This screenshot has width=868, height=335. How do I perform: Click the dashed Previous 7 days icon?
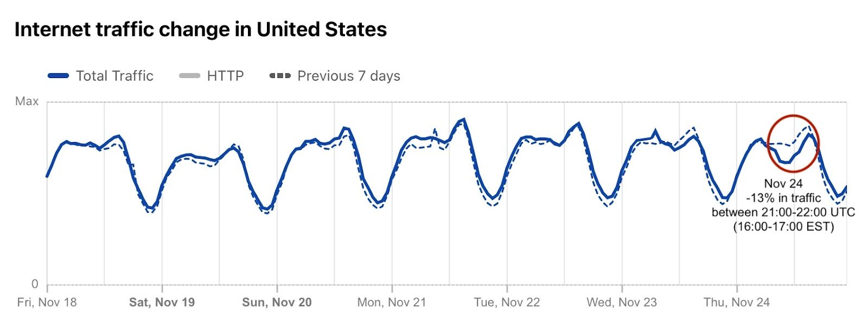280,76
